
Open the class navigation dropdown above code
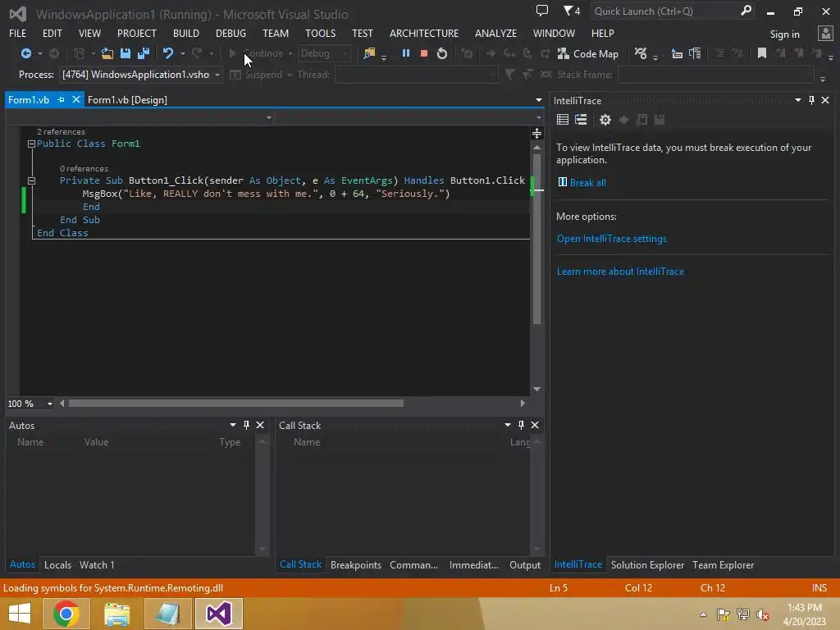pyautogui.click(x=269, y=118)
